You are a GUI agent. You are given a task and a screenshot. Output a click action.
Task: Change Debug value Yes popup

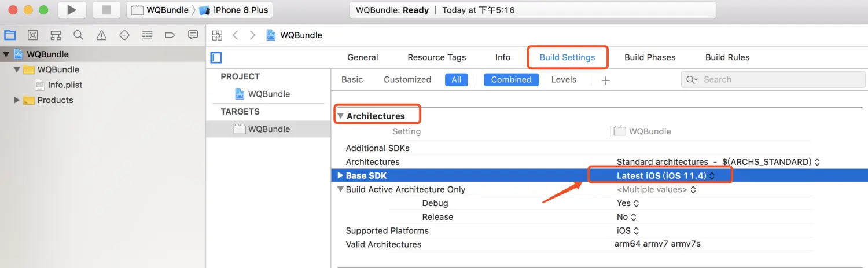[x=628, y=203]
